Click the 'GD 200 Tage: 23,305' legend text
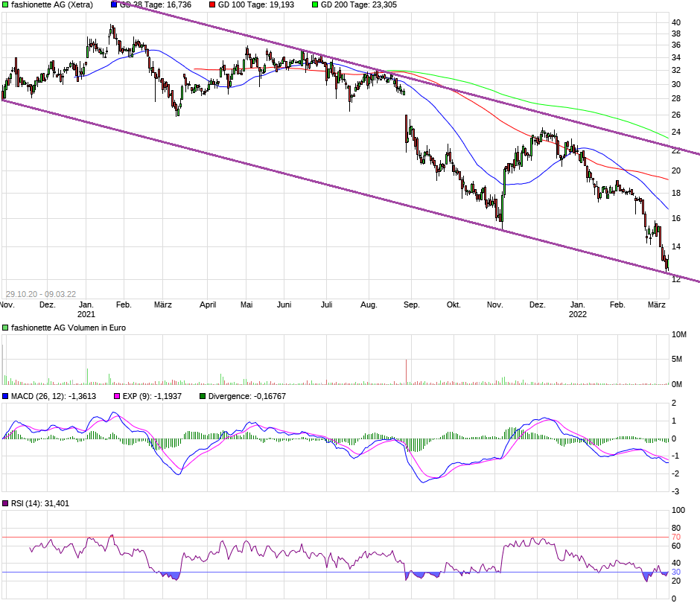 [358, 5]
